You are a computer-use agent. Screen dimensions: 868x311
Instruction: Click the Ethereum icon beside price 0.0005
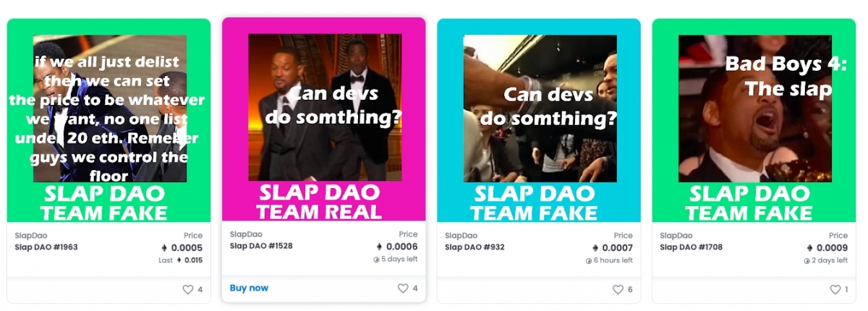164,248
